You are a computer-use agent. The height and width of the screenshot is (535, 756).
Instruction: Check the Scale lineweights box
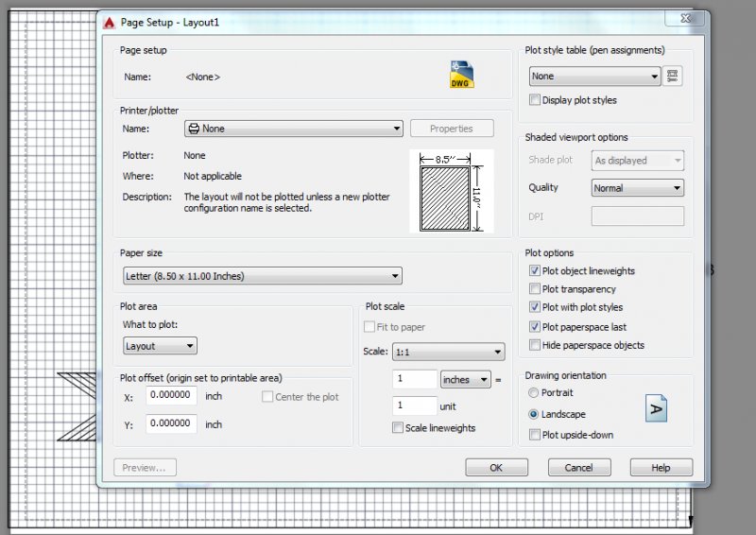(x=398, y=427)
